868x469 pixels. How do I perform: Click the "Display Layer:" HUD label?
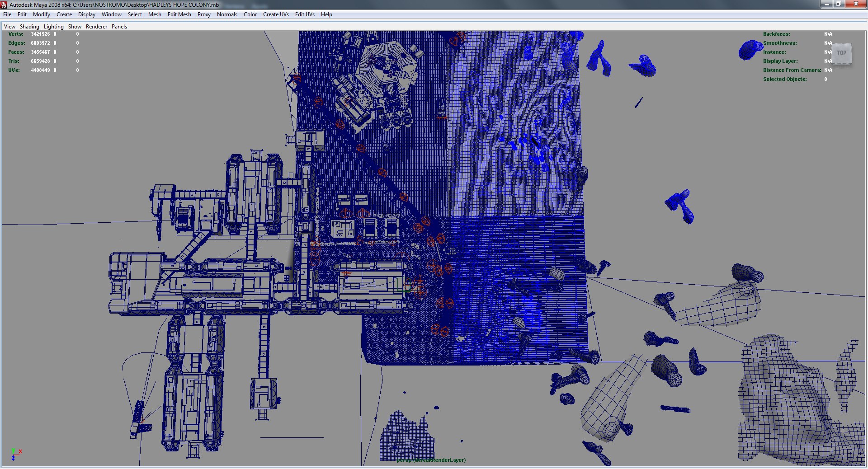click(780, 61)
